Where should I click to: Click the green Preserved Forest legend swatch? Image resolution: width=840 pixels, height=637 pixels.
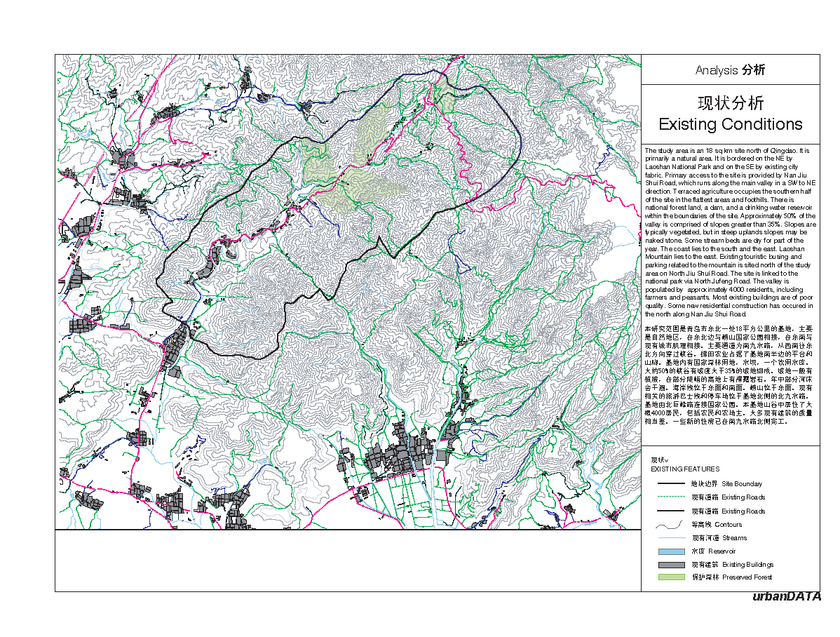[x=670, y=577]
